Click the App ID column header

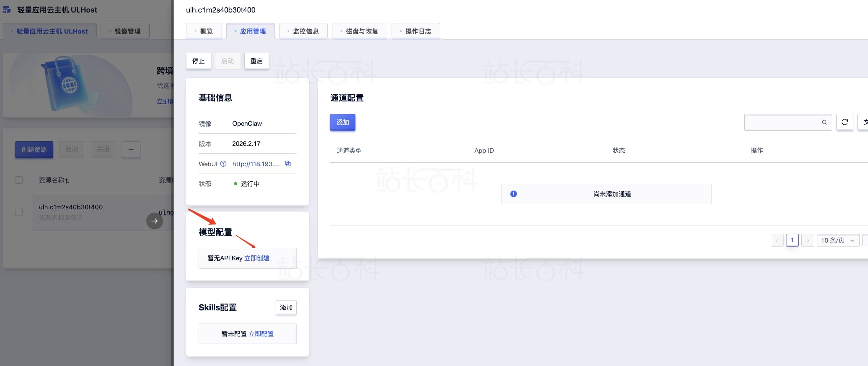(484, 150)
